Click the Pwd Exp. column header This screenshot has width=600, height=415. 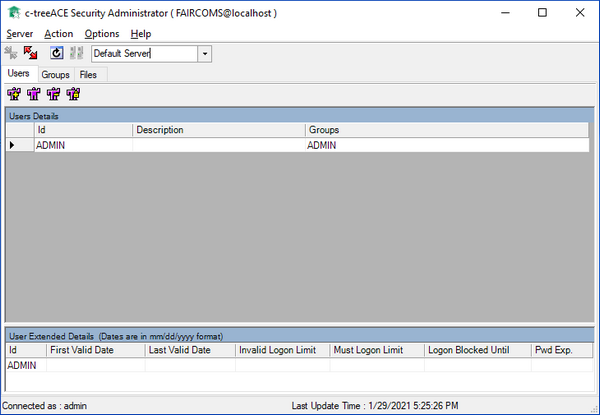click(x=562, y=350)
